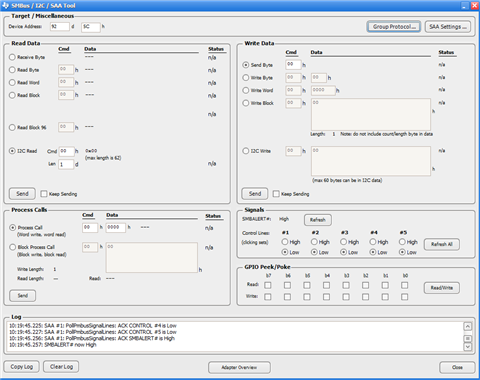Screen dimensions: 480x380
Task: Check the b7 Read GPIO checkbox
Action: pyautogui.click(x=268, y=285)
